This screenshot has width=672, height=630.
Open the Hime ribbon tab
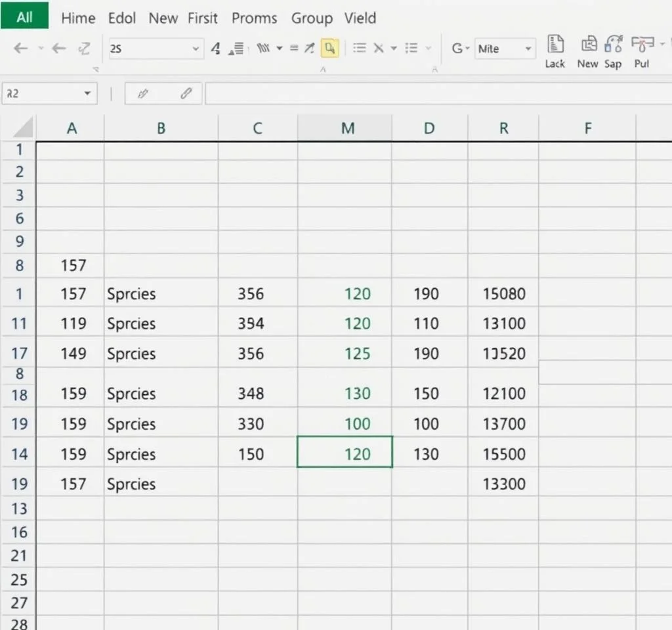(78, 18)
